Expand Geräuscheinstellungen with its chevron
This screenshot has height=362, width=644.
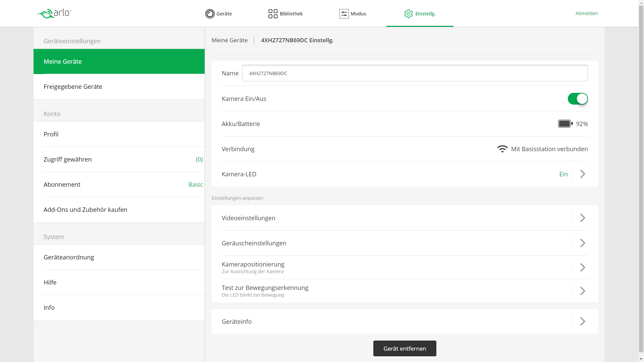click(583, 243)
